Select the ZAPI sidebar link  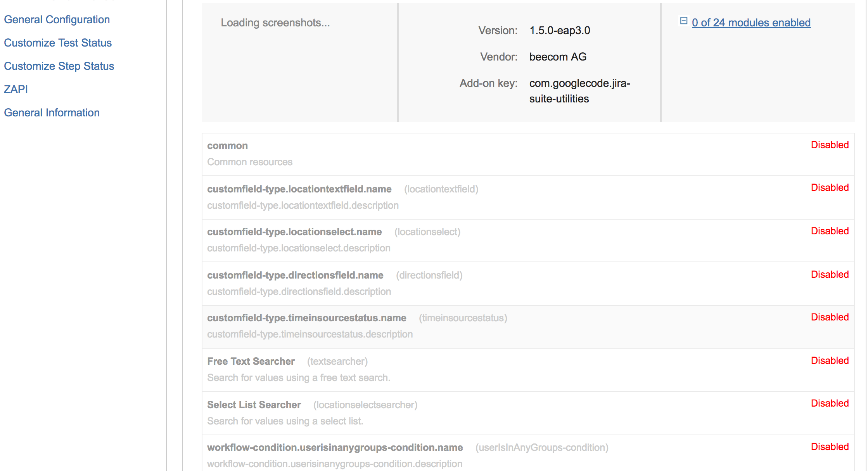(x=16, y=89)
